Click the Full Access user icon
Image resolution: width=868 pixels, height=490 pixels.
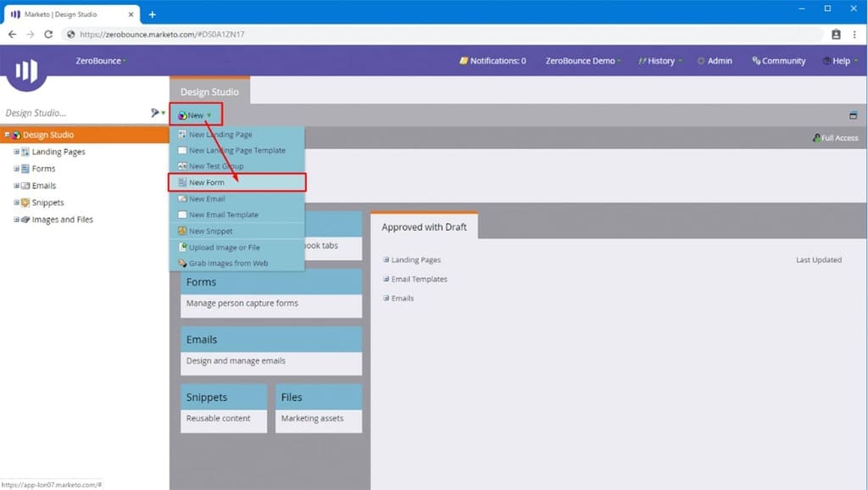click(816, 138)
